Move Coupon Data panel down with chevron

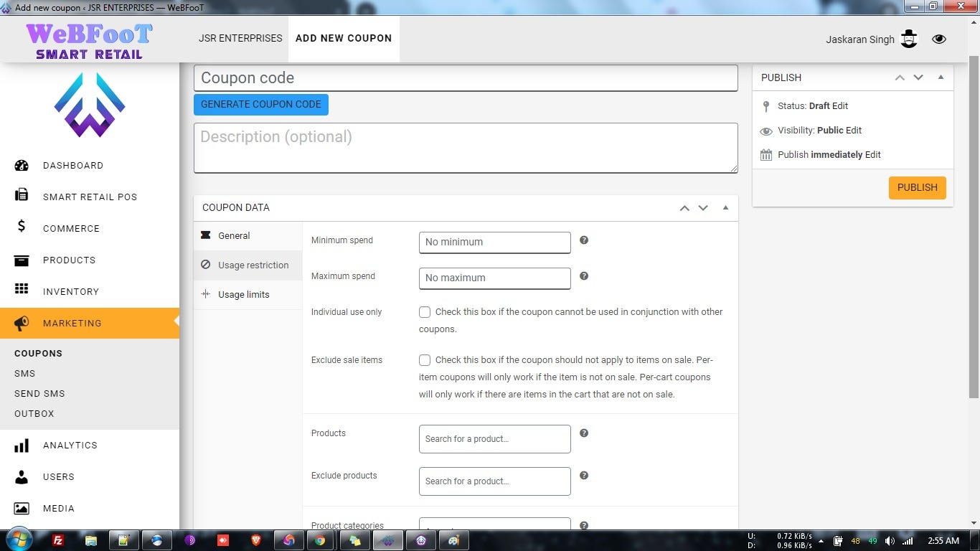pos(703,208)
